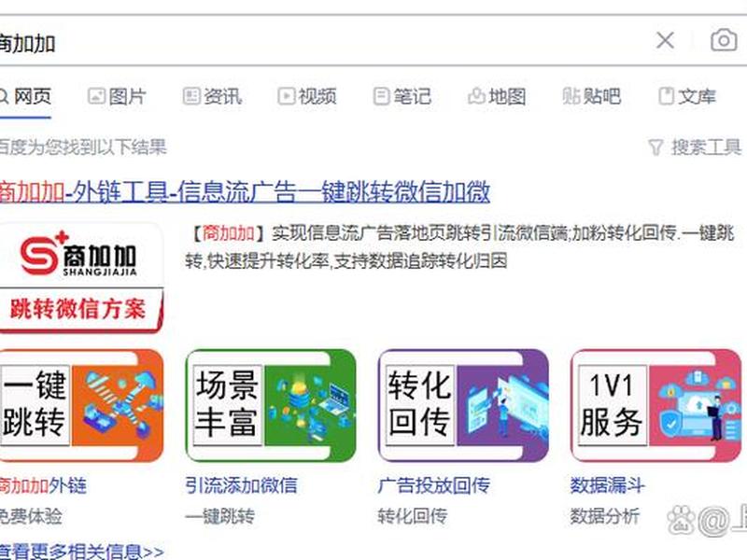
Task: Clear the search box with the X icon
Action: click(665, 40)
